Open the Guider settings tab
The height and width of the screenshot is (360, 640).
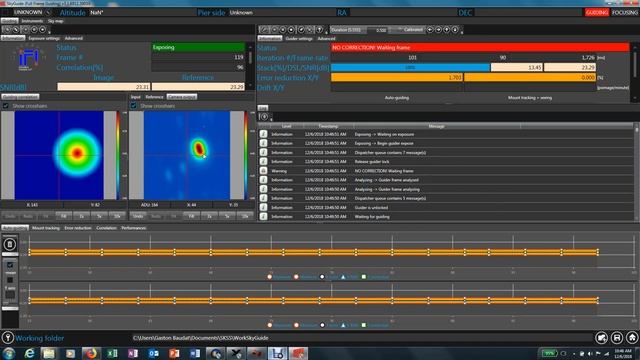299,39
